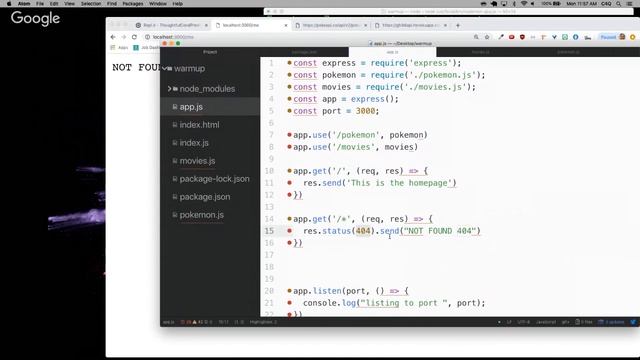
Task: Click line number 15 in the gutter
Action: (x=269, y=231)
